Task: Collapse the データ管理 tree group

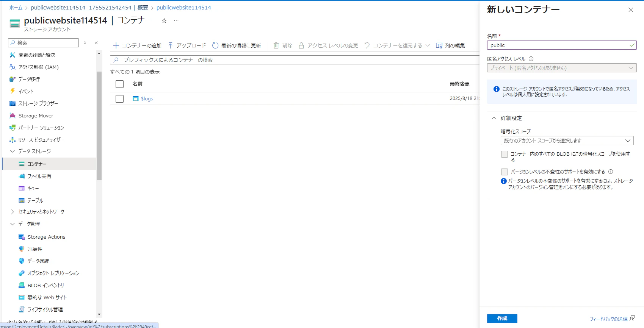Action: click(x=13, y=224)
